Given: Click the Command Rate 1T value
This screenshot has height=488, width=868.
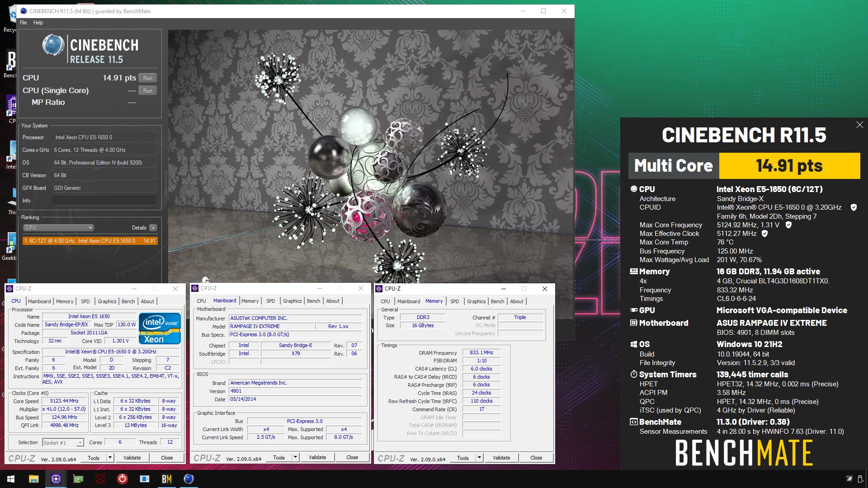Looking at the screenshot, I should (481, 409).
